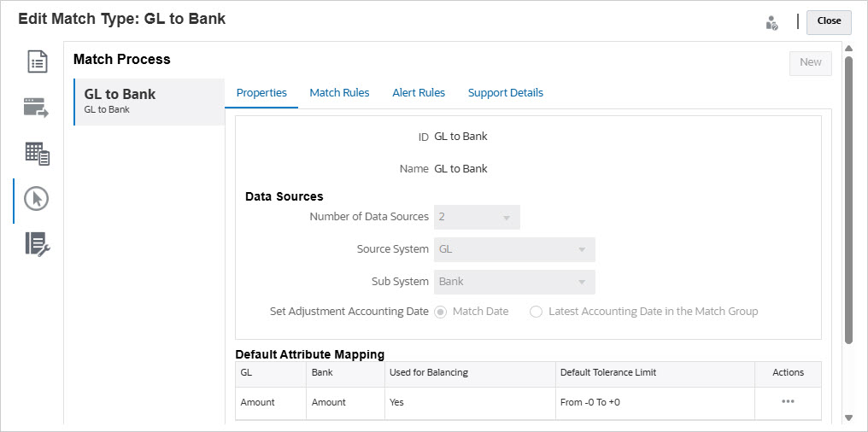Expand the Number of Data Sources dropdown
This screenshot has height=432, width=868.
(506, 218)
